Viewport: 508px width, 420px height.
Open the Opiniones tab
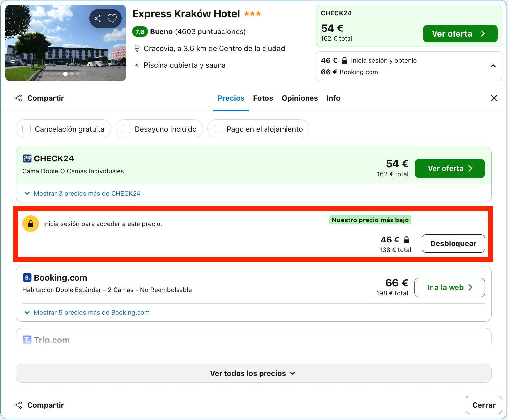(300, 98)
